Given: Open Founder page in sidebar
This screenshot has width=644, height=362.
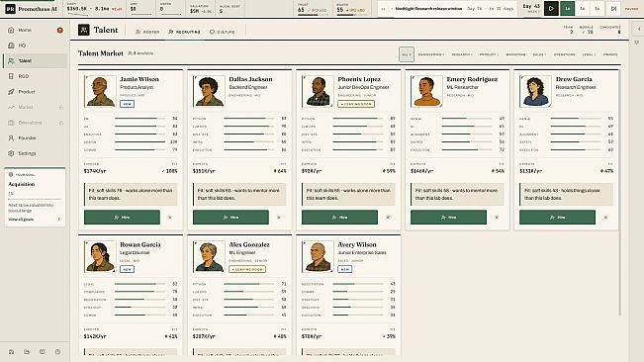Looking at the screenshot, I should (35, 137).
